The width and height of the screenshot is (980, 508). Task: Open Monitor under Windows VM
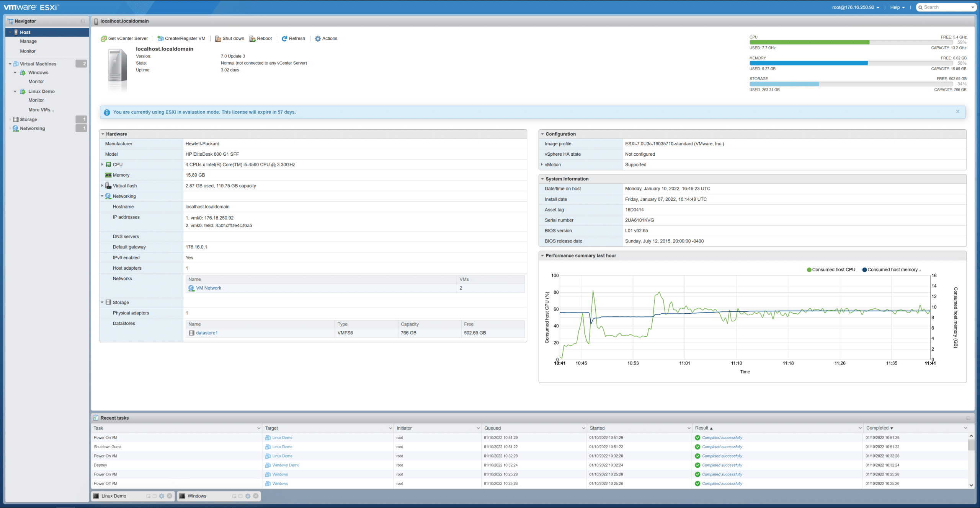pos(36,81)
